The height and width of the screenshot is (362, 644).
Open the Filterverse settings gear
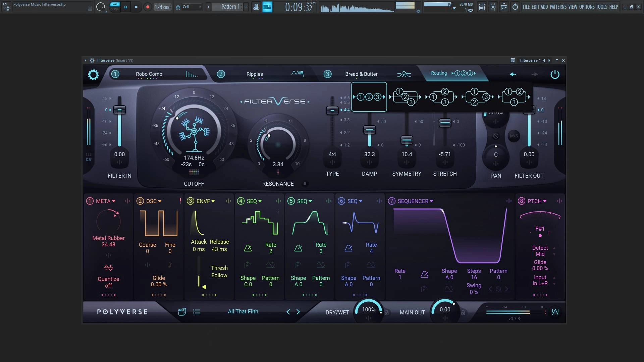pyautogui.click(x=93, y=74)
